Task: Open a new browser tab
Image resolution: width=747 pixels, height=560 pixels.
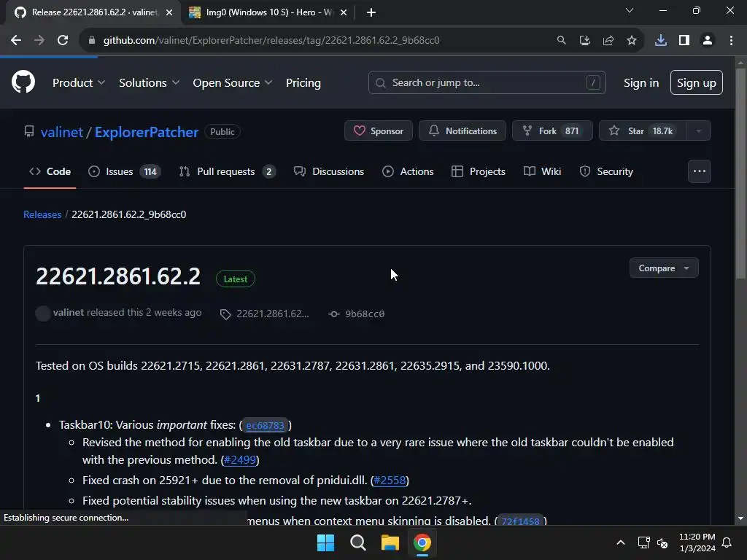Action: pyautogui.click(x=371, y=12)
